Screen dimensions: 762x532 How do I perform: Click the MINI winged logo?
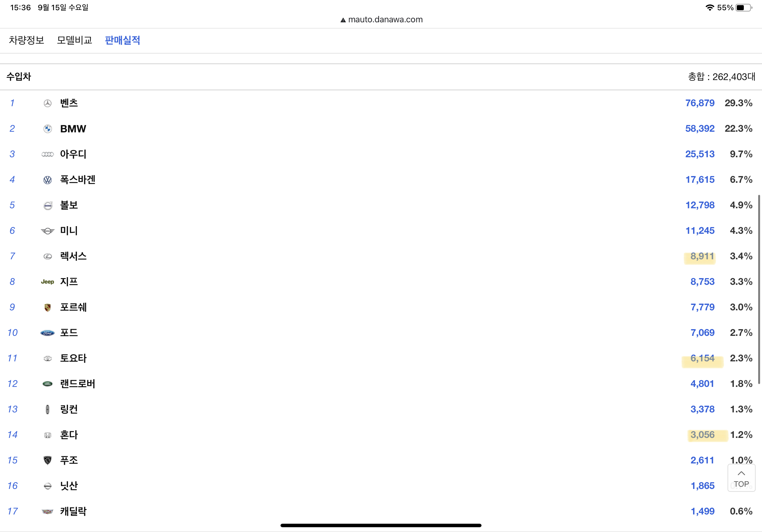[x=48, y=231]
